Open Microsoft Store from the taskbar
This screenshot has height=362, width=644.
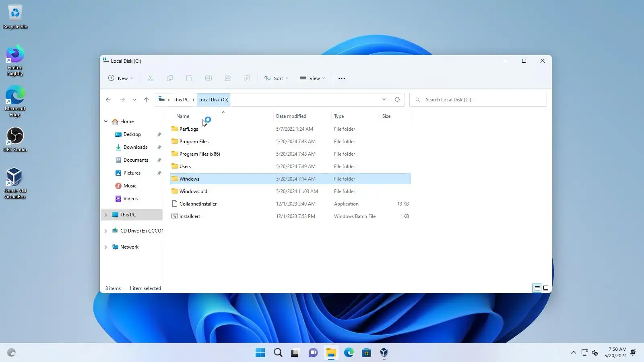tap(366, 353)
